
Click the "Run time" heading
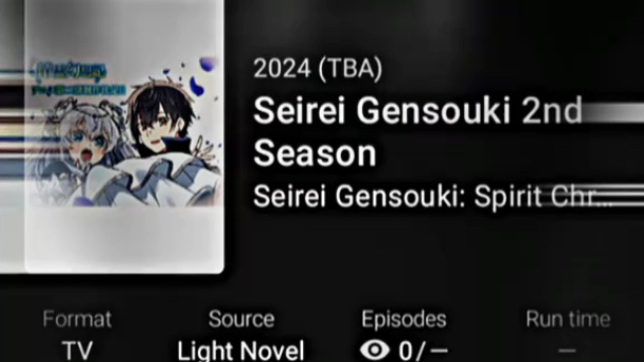coord(568,319)
